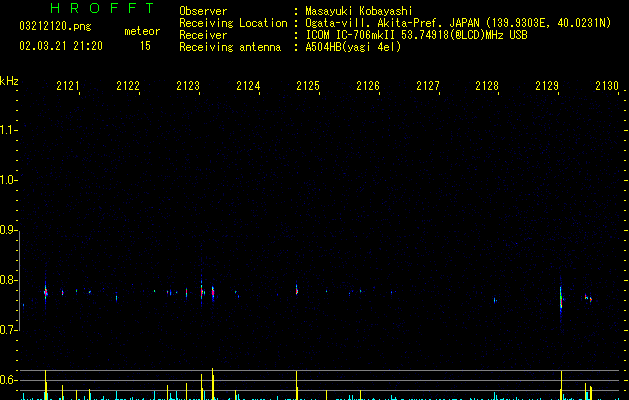Click time marker 2124
The height and width of the screenshot is (400, 629).
[248, 86]
